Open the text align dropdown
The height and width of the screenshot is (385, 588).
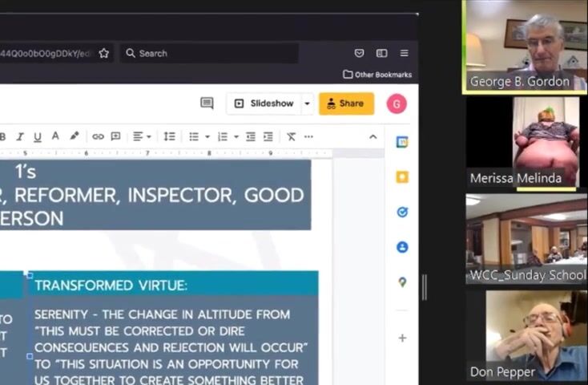(x=142, y=137)
